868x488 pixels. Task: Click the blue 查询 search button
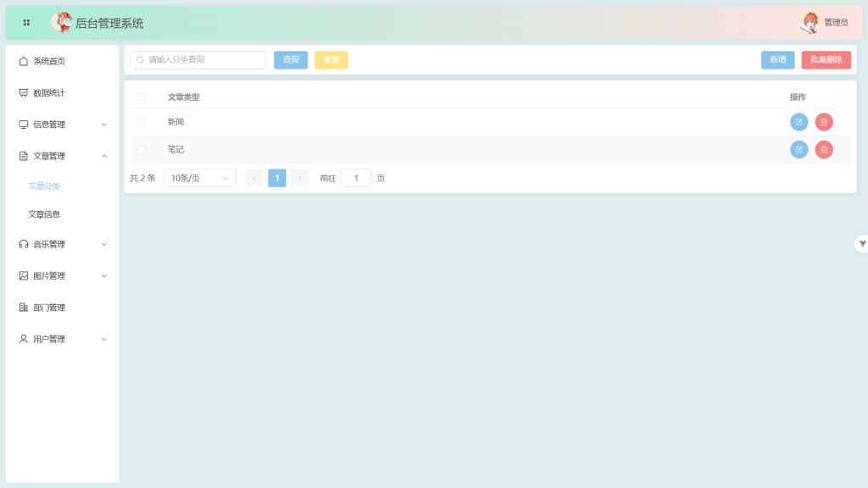[x=291, y=60]
